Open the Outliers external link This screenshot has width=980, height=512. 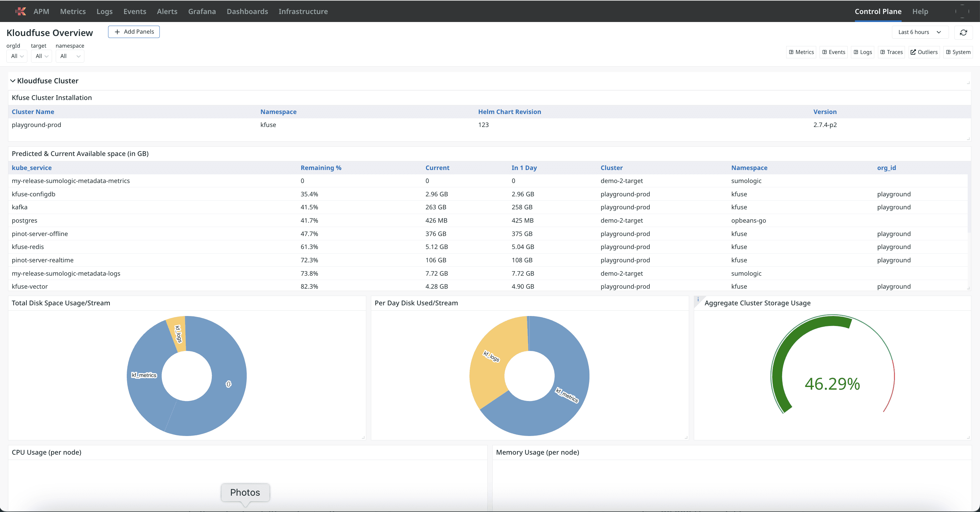[x=924, y=52]
